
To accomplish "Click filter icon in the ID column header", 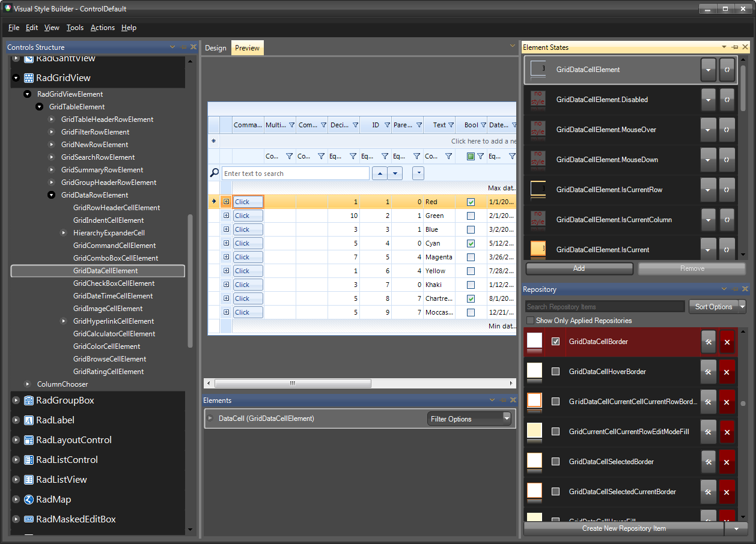I will [x=386, y=125].
